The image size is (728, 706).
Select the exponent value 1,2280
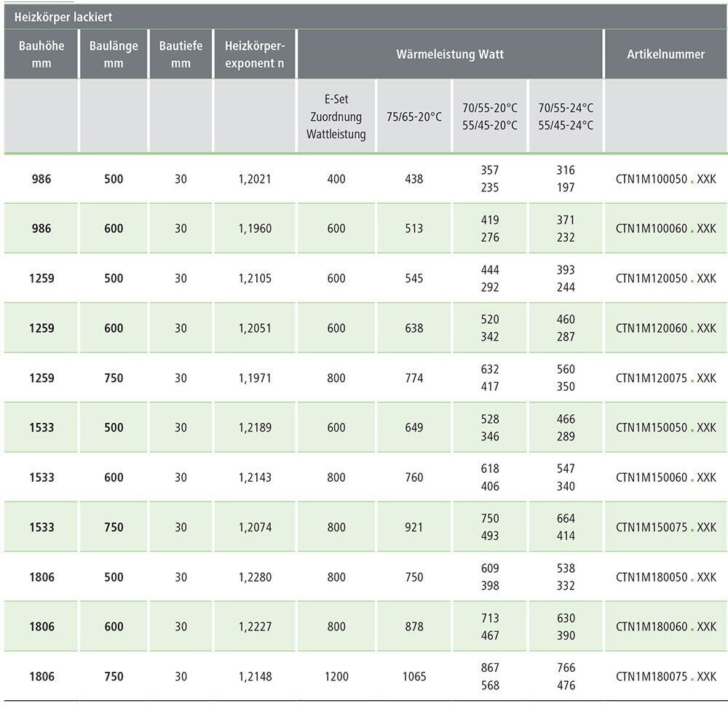point(255,578)
